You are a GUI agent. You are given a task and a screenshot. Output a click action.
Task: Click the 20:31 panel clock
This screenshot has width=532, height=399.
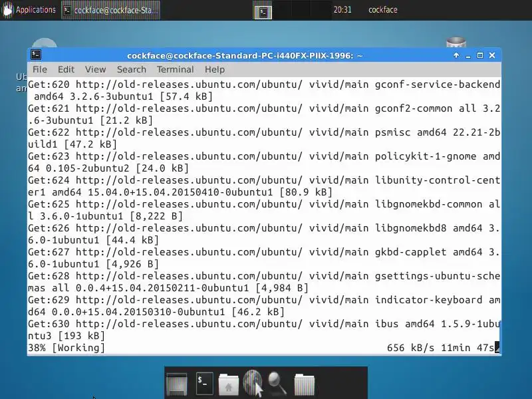342,10
